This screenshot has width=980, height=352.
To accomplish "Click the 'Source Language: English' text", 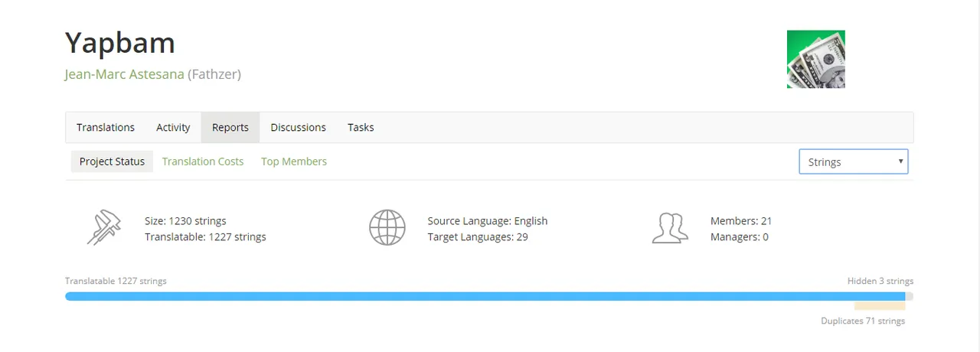I will [x=488, y=221].
